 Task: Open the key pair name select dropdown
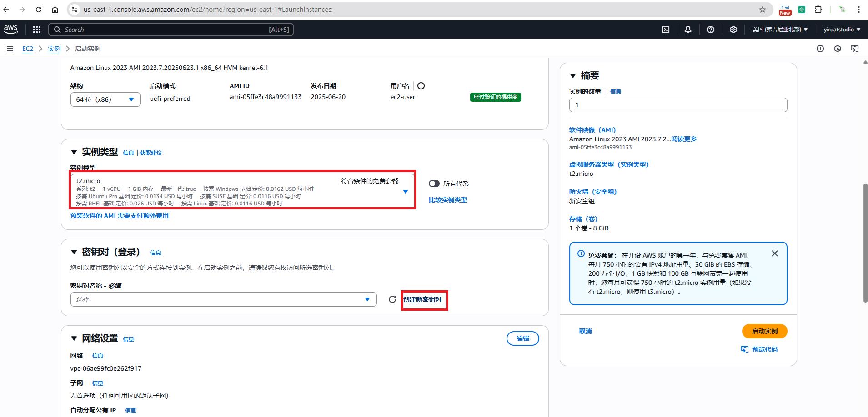[224, 299]
